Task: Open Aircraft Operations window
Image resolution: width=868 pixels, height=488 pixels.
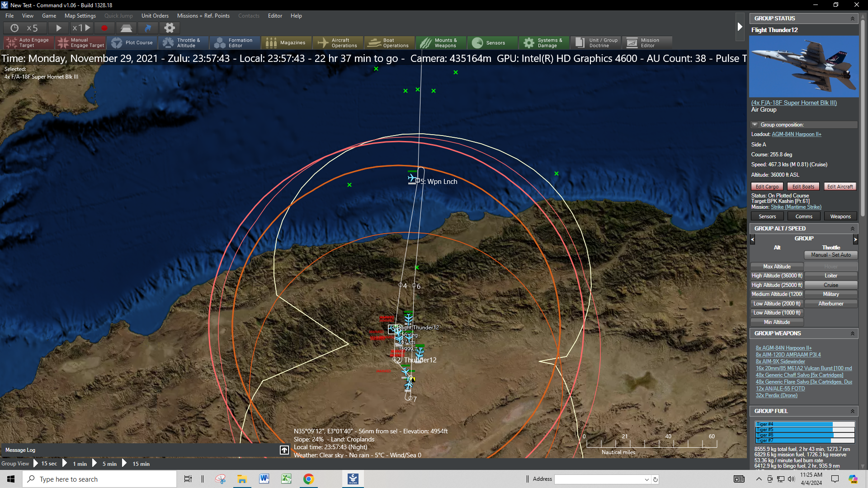Action: tap(338, 42)
